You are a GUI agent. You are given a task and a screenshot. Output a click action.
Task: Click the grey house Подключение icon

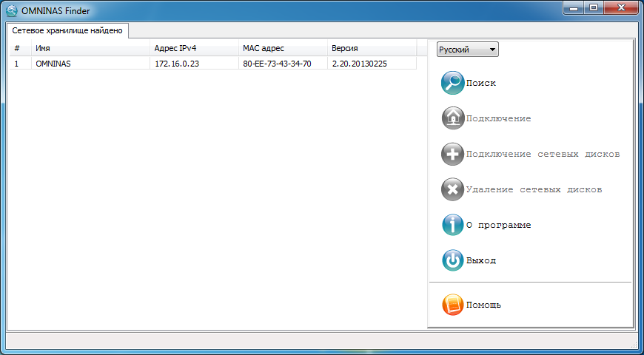click(x=452, y=118)
